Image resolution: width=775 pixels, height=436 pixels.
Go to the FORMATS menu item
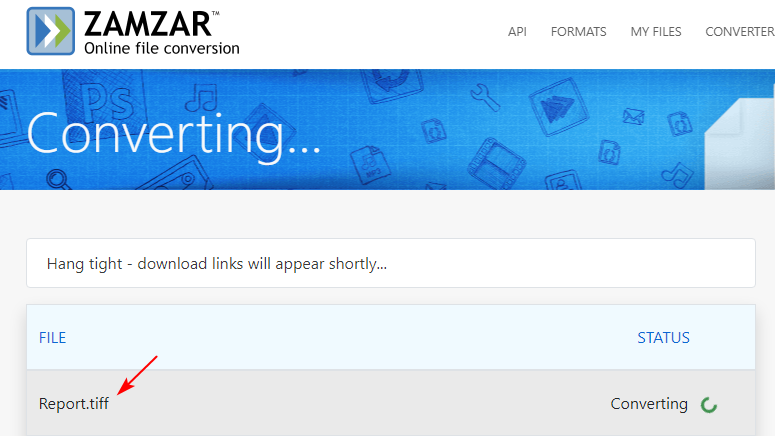[x=578, y=32]
